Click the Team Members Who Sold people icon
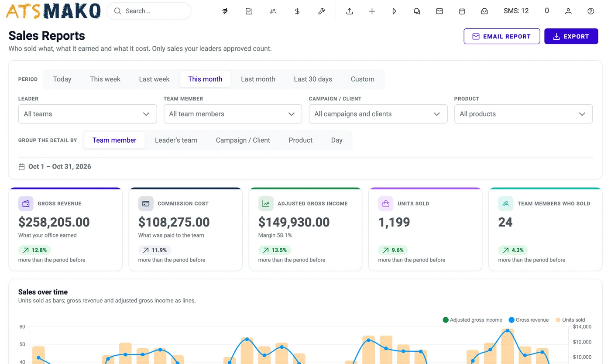This screenshot has width=611, height=364. [506, 204]
